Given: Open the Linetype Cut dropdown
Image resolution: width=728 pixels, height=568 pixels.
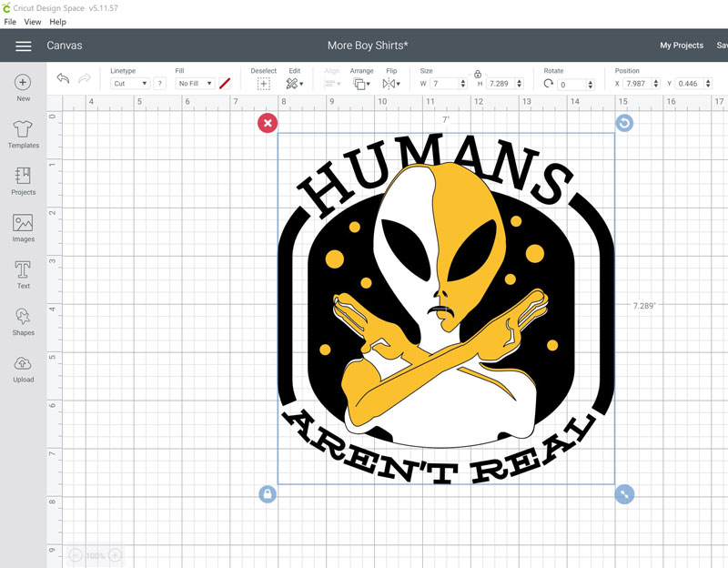Looking at the screenshot, I should tap(130, 84).
